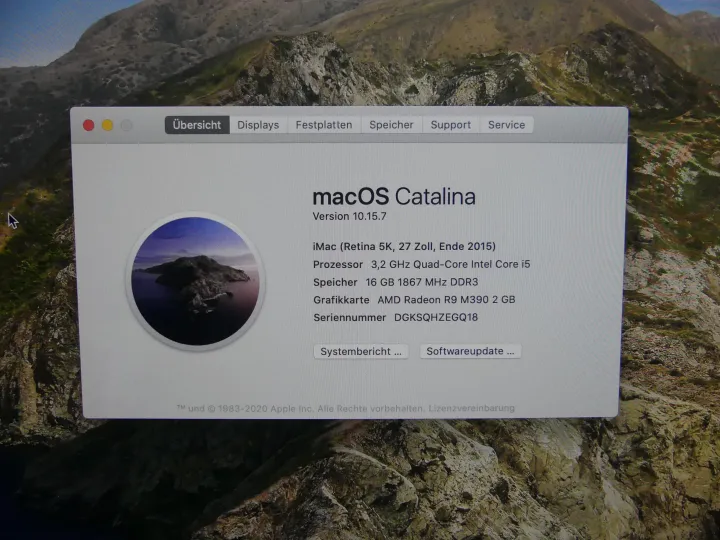Click the 16 GB 1867 MHz DDR3 value

point(422,282)
